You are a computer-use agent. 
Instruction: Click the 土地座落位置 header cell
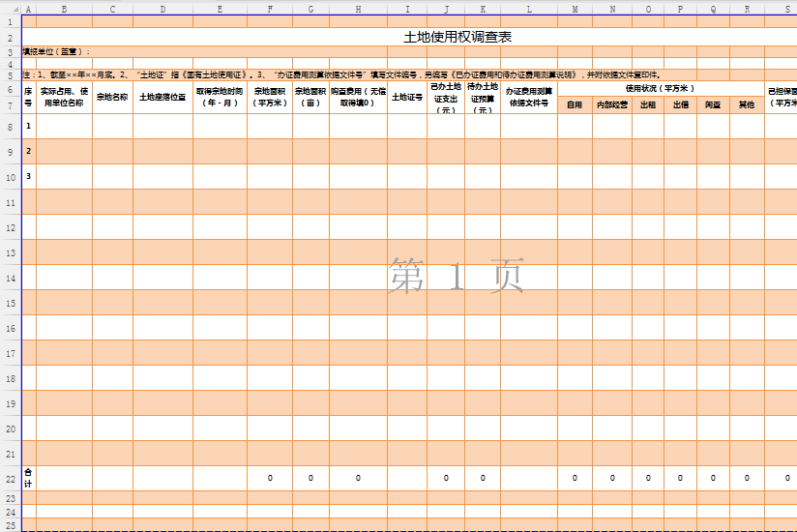(x=162, y=97)
